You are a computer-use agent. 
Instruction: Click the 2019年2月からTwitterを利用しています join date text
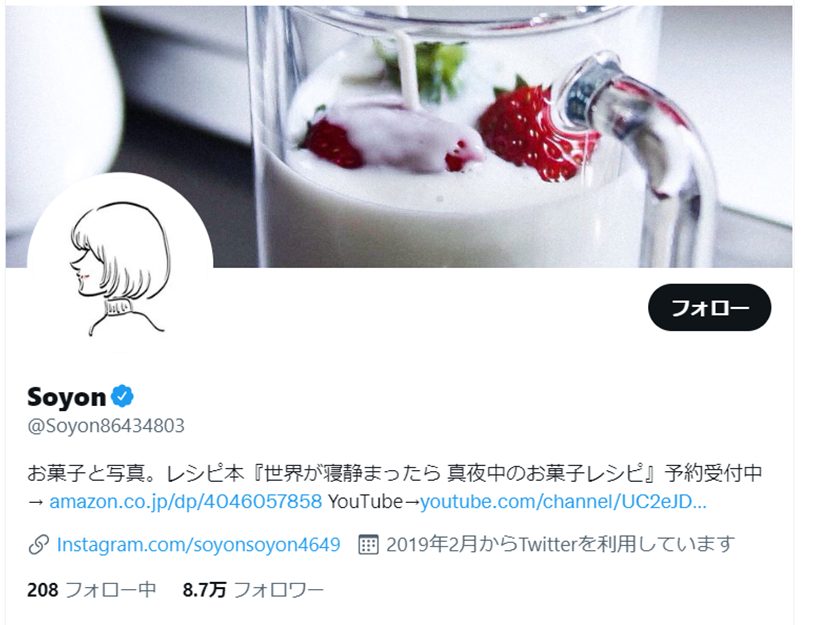coord(560,544)
